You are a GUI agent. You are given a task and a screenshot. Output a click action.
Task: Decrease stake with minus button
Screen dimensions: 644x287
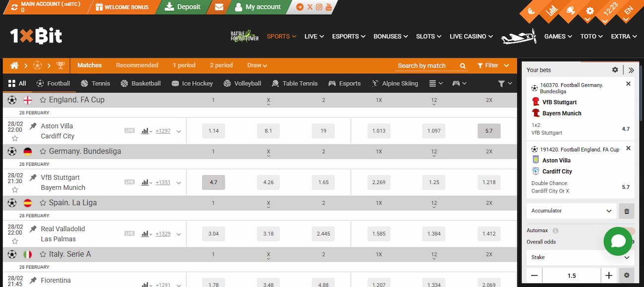pyautogui.click(x=534, y=276)
